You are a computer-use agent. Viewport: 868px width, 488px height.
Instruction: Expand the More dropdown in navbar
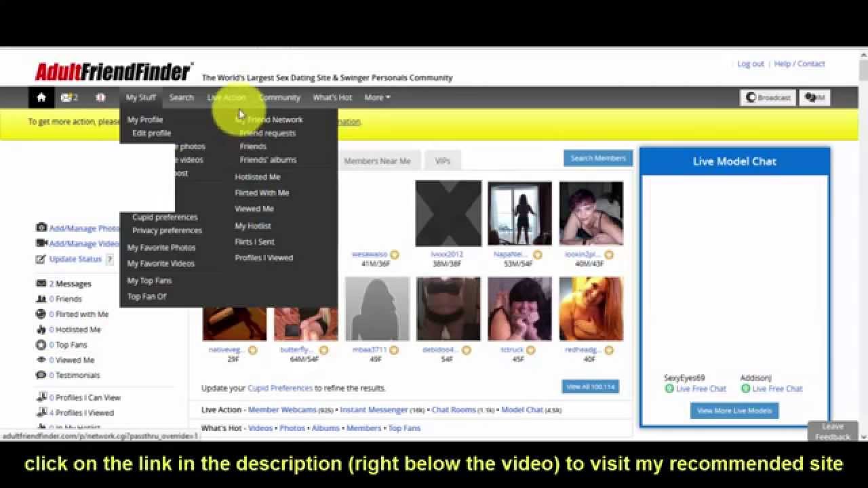pos(377,98)
